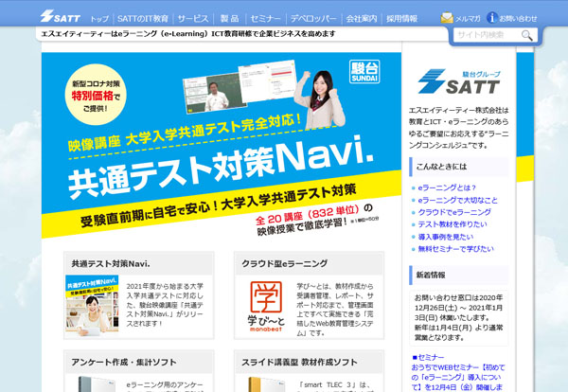Click the eラーニング ICT教育研修 tagline
The image size is (568, 392).
point(188,34)
